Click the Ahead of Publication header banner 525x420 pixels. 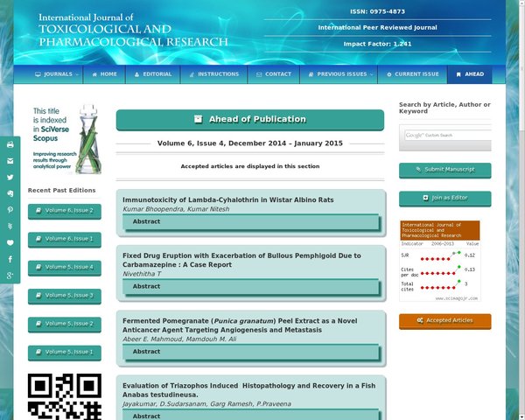coord(250,120)
